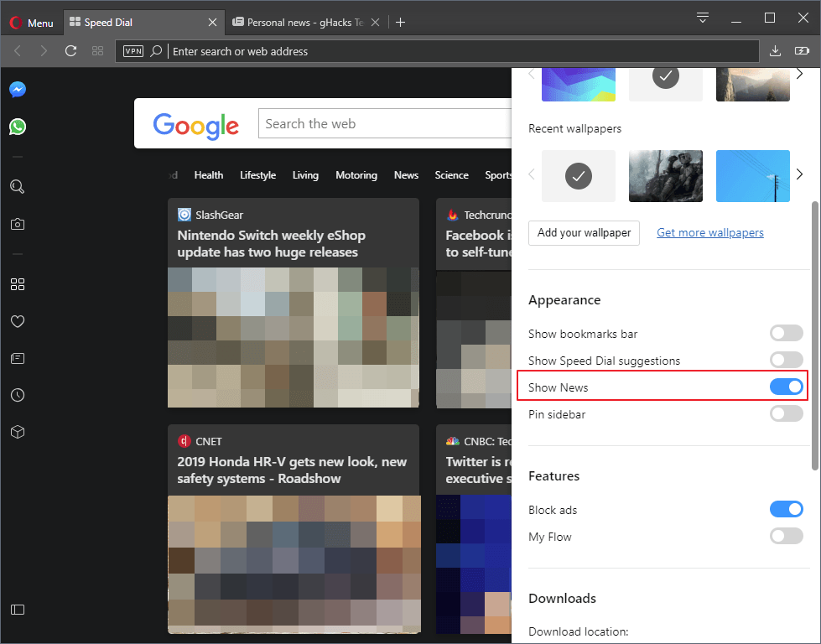Go forward with the forward arrow
This screenshot has width=821, height=644.
tap(44, 51)
